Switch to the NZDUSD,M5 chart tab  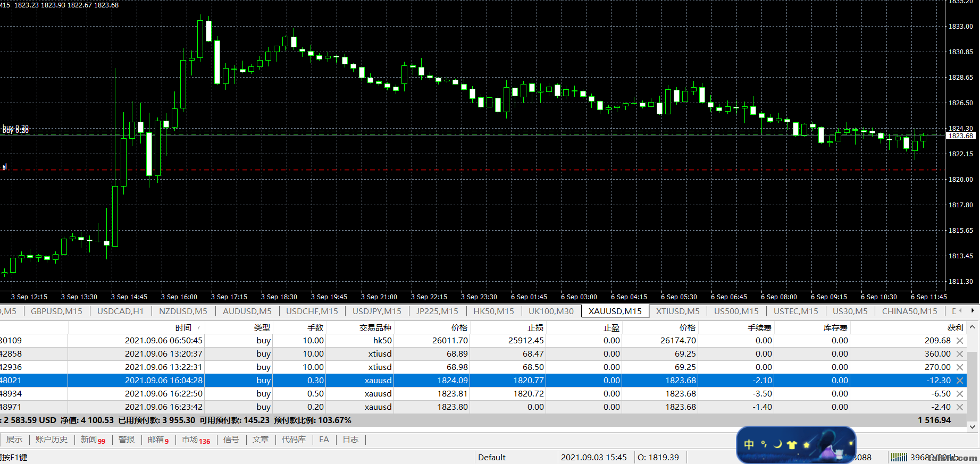183,311
